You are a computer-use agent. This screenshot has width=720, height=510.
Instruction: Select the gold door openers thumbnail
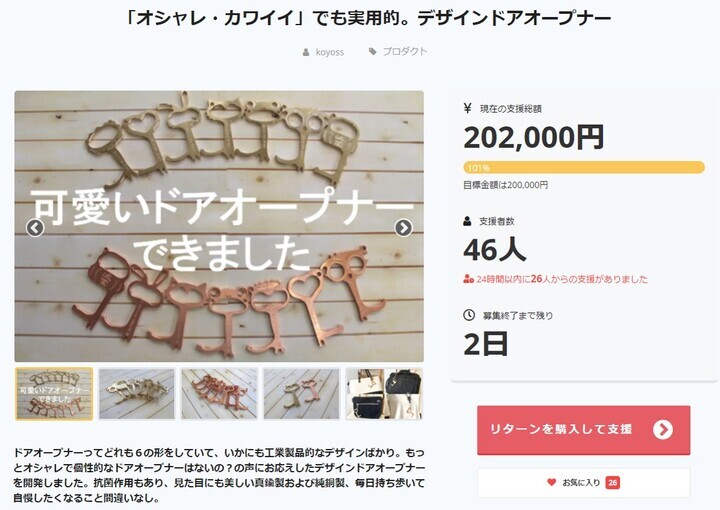tap(137, 394)
